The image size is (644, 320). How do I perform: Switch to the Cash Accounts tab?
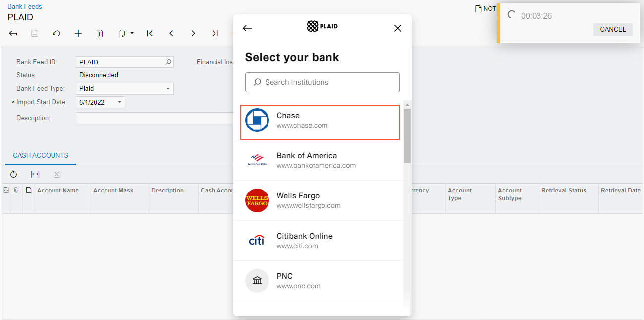click(x=41, y=155)
